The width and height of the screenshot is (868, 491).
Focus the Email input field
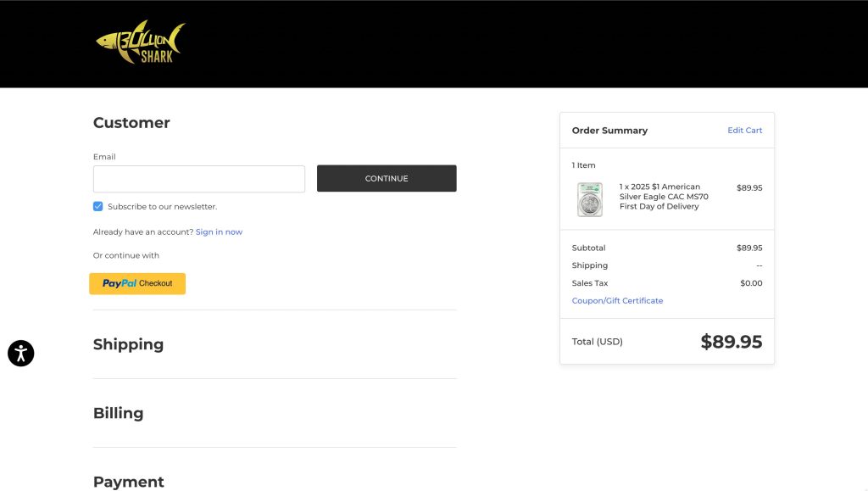pos(199,179)
